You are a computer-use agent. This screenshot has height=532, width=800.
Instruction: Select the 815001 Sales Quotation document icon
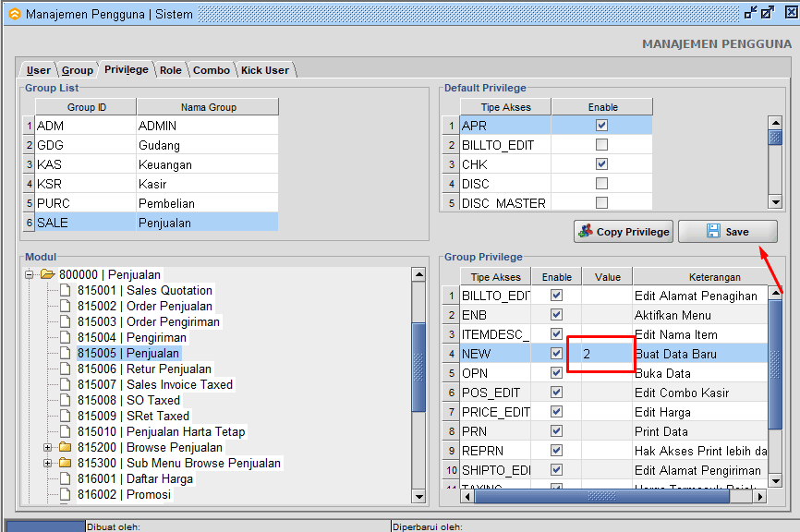pos(65,290)
